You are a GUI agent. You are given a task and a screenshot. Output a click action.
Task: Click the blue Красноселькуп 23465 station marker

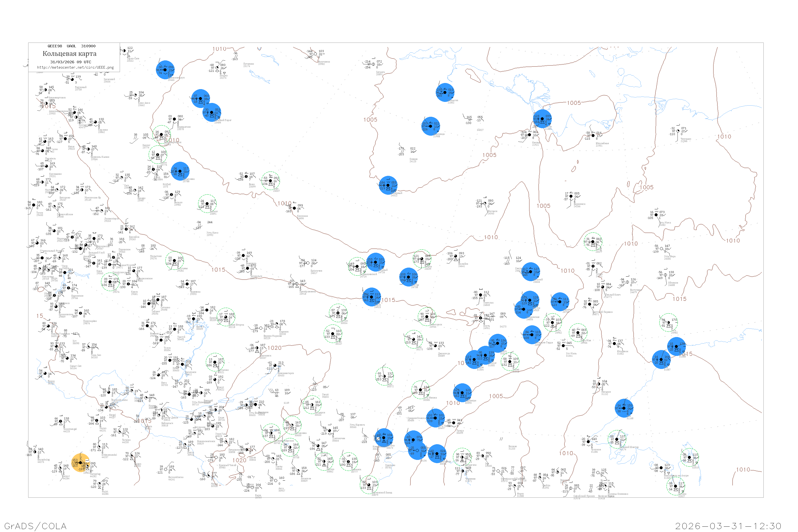[x=165, y=70]
